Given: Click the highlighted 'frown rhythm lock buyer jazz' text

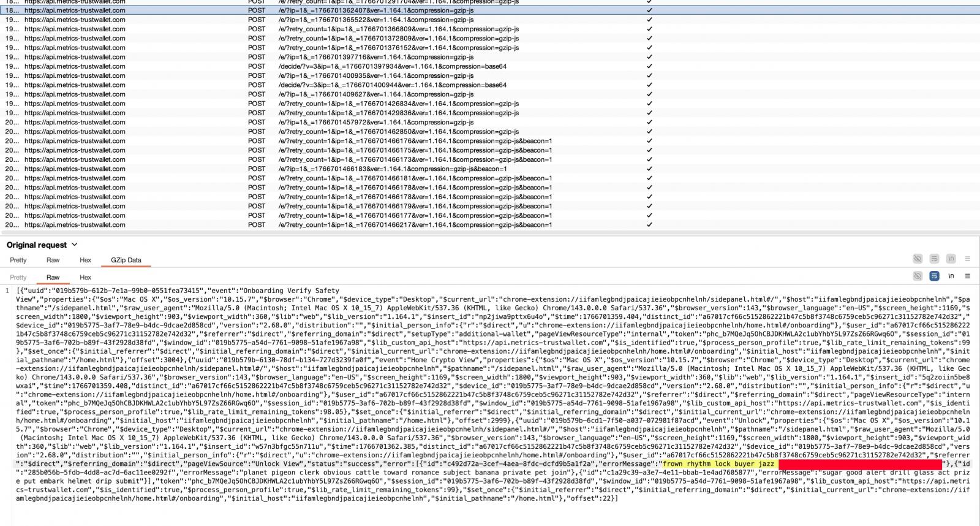Looking at the screenshot, I should 718,464.
